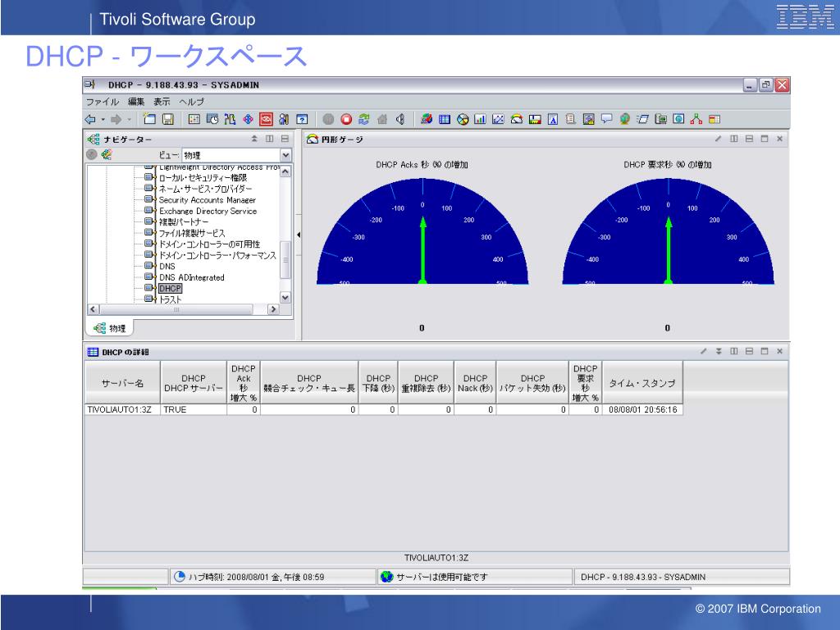Open the help window icon with question mark
The width and height of the screenshot is (840, 630).
pyautogui.click(x=302, y=120)
